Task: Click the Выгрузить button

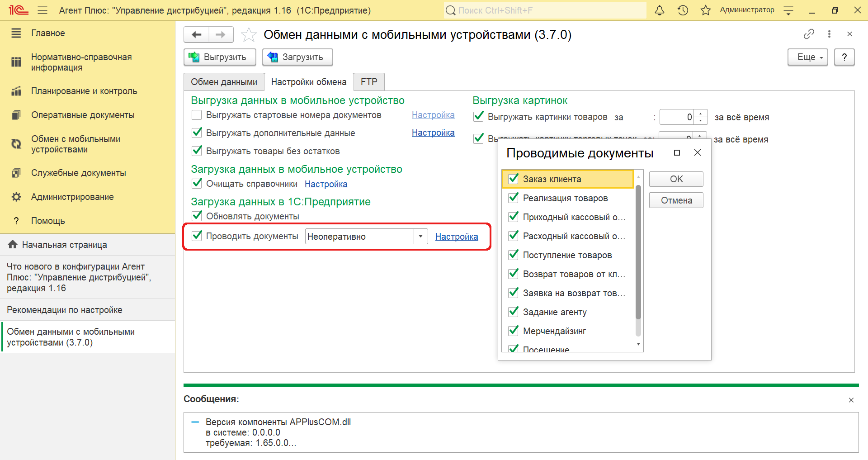Action: [x=220, y=57]
